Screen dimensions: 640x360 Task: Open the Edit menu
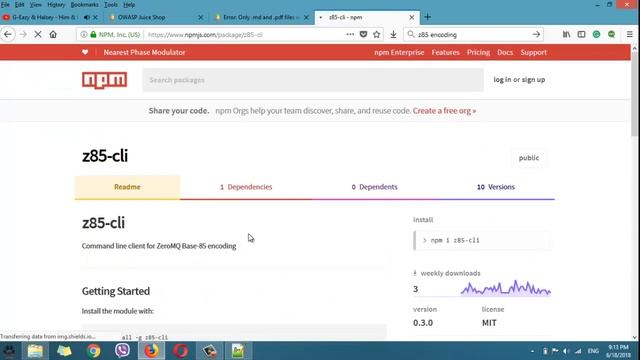(20, 4)
